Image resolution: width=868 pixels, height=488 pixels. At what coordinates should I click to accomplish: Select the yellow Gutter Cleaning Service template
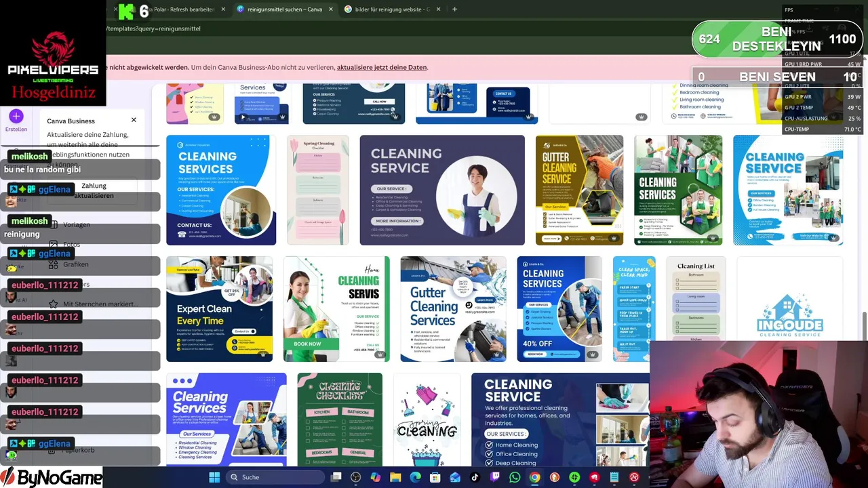(x=579, y=190)
